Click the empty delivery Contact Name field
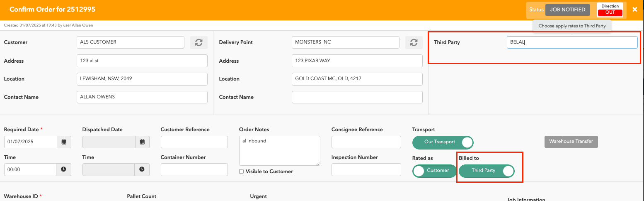644x201 pixels. point(357,97)
